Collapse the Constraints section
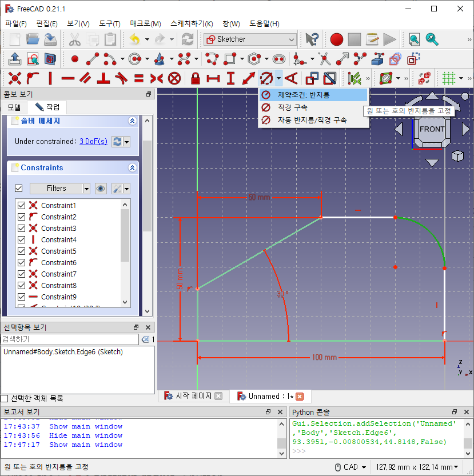474x476 pixels. (132, 167)
